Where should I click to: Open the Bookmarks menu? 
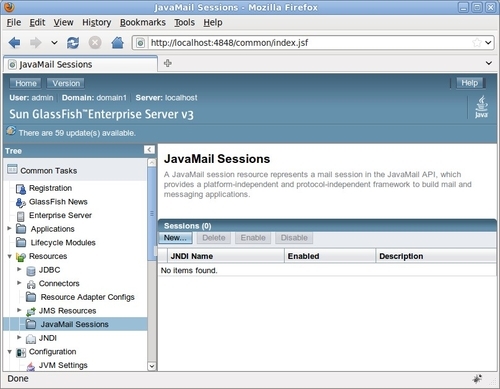pyautogui.click(x=143, y=22)
